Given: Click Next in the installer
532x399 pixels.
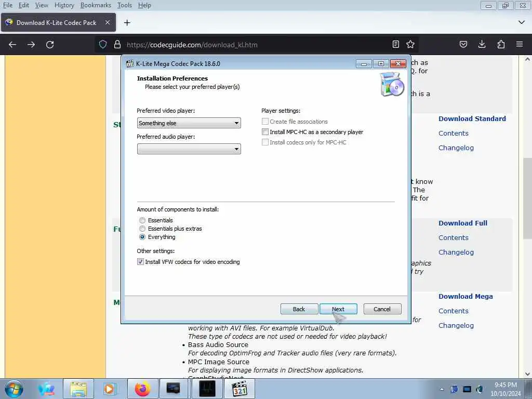Looking at the screenshot, I should click(338, 309).
